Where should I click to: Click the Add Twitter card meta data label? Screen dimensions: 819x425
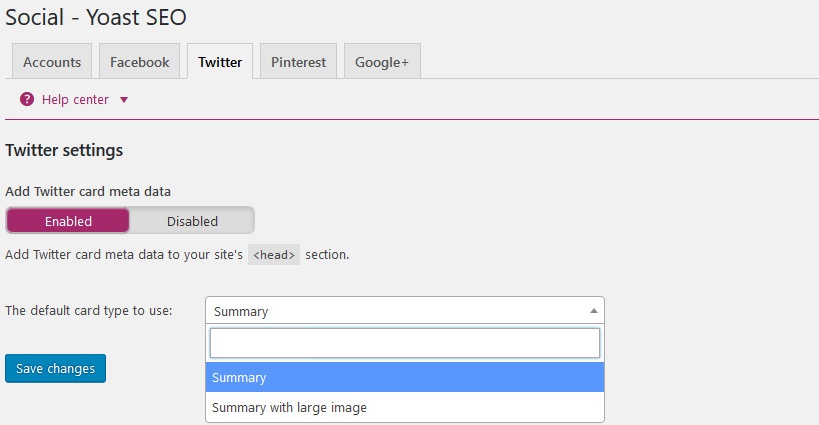[x=88, y=191]
